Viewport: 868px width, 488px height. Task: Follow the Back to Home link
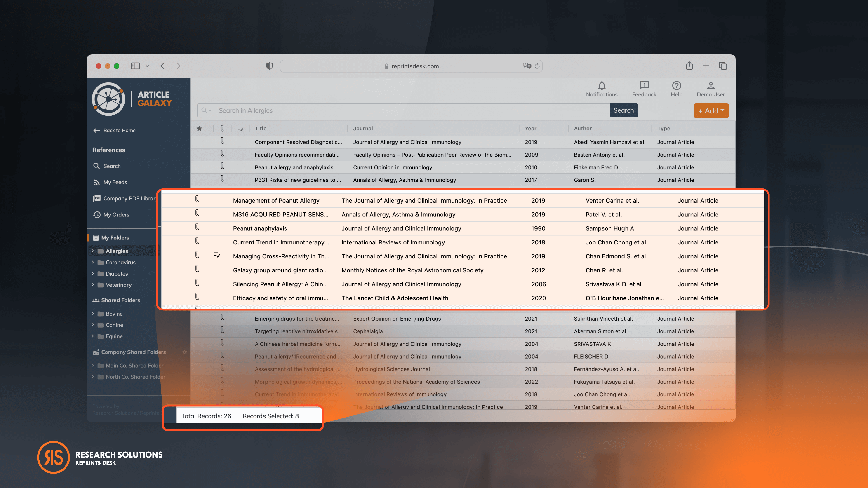click(119, 130)
